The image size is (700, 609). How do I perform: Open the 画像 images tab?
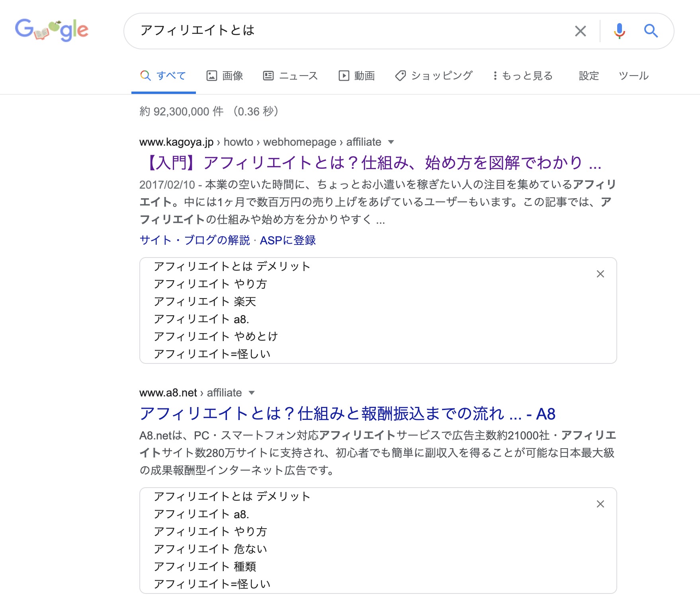(x=225, y=76)
